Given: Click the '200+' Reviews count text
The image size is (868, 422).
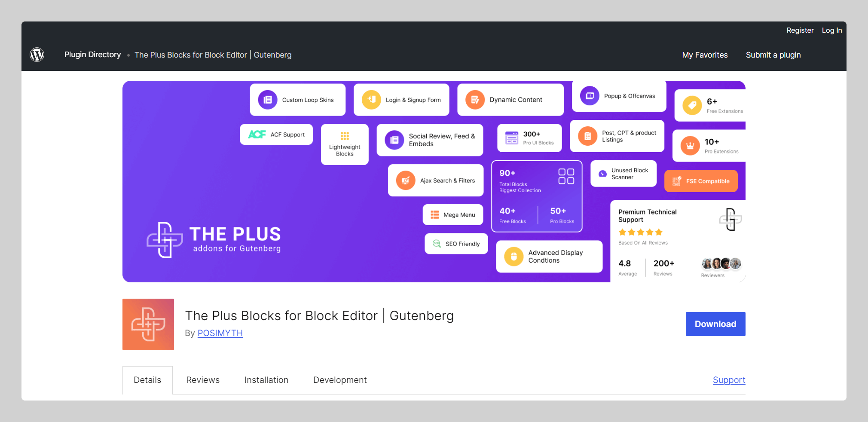Looking at the screenshot, I should click(x=664, y=263).
